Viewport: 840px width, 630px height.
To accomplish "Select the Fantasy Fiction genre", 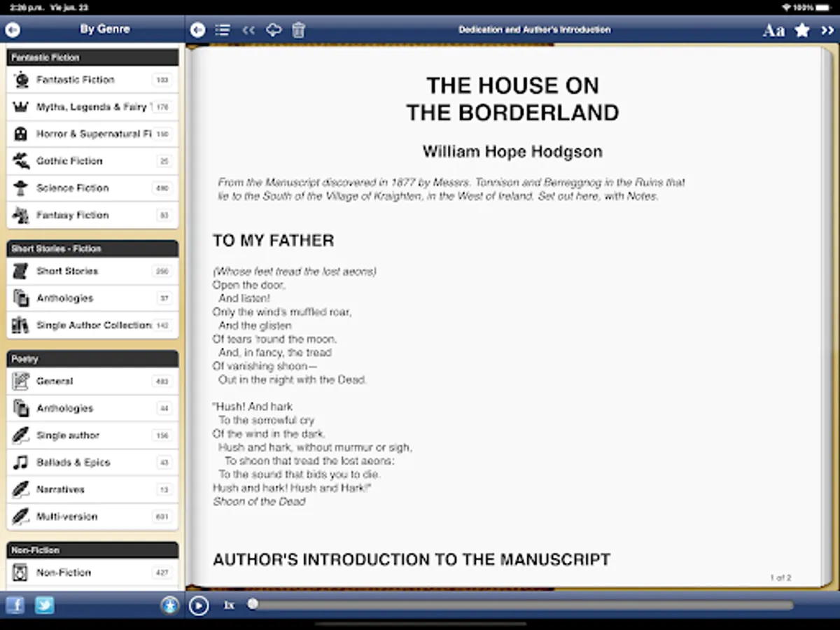I will [92, 215].
